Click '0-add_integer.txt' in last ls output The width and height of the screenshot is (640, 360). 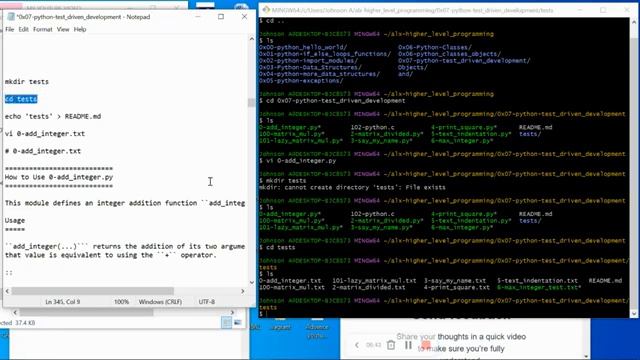point(290,281)
